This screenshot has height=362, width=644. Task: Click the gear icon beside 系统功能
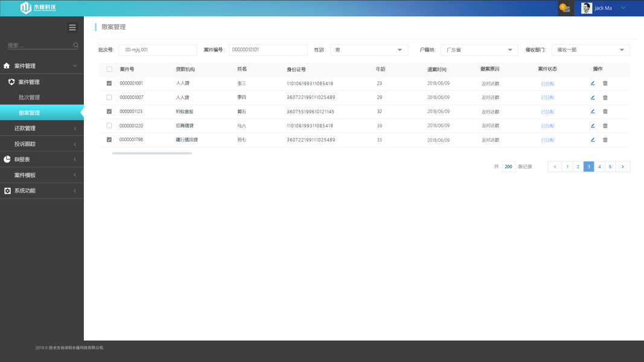7,191
